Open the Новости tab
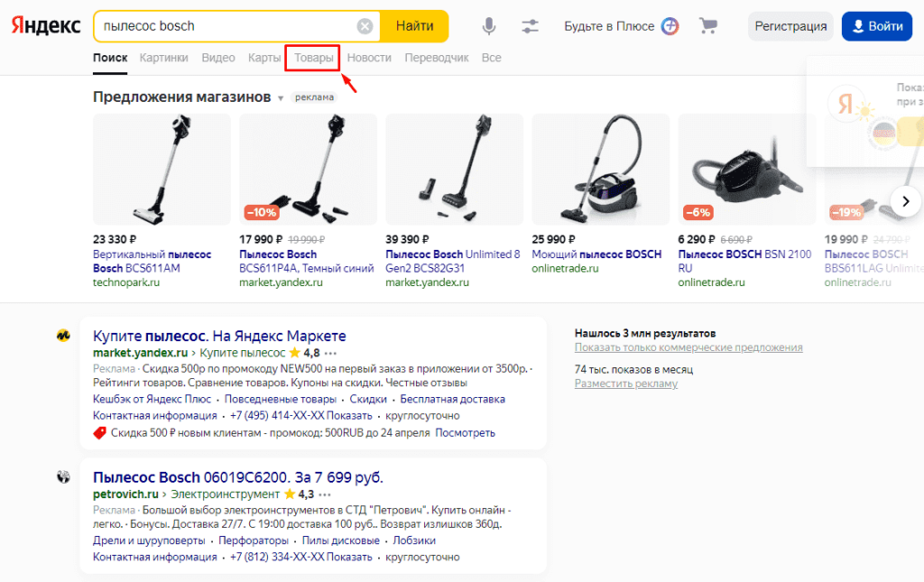Screen dimensions: 924x582 [x=369, y=58]
